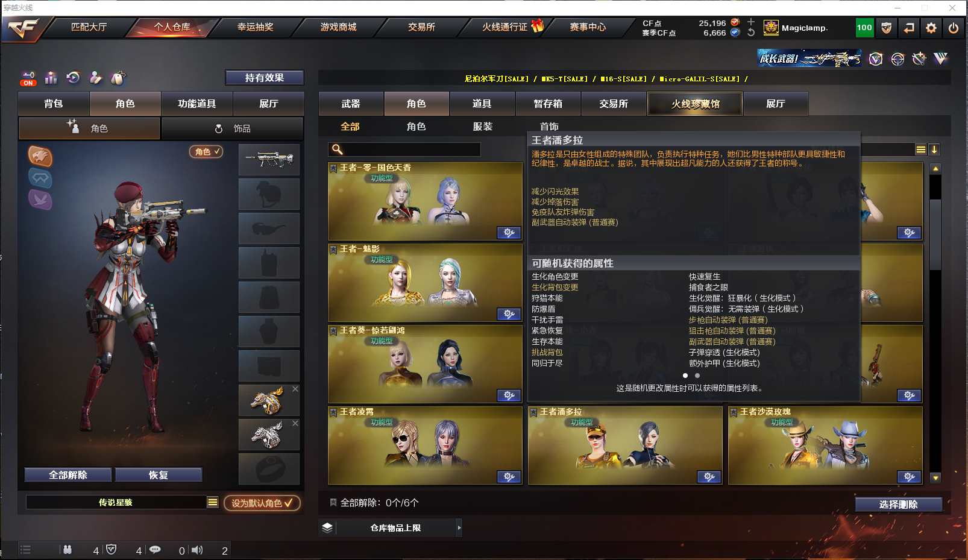
Task: Click the inventory vertical scrollbar
Action: pos(935,322)
